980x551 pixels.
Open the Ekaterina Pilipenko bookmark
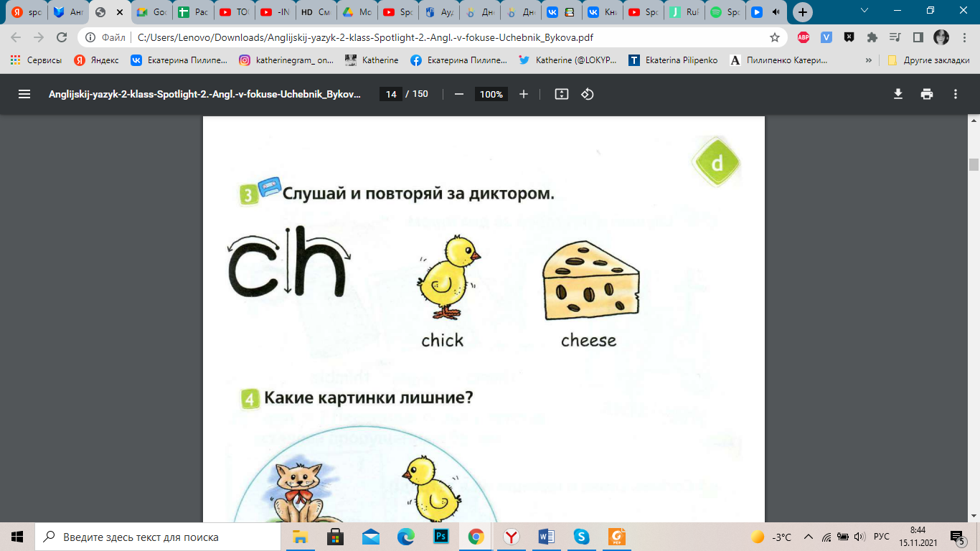click(x=673, y=60)
